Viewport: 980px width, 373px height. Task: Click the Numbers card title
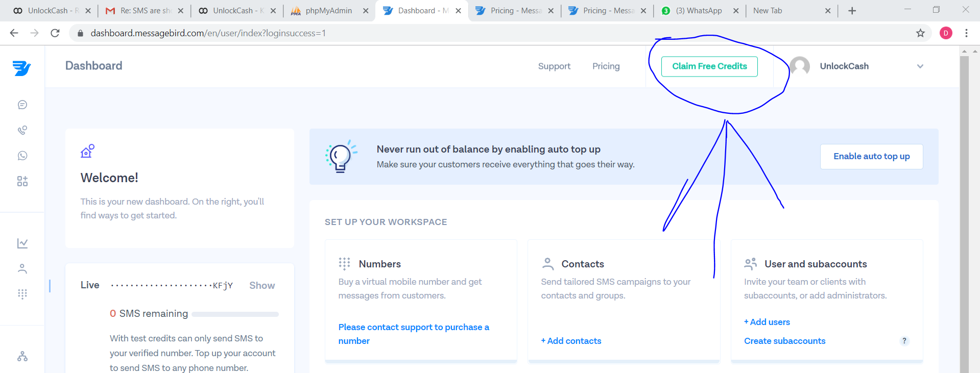pos(380,264)
